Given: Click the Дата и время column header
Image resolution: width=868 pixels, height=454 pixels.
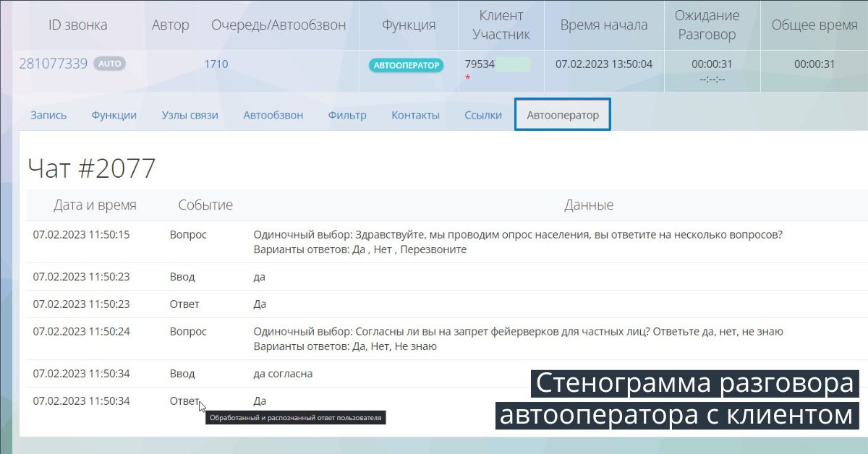Looking at the screenshot, I should [95, 205].
